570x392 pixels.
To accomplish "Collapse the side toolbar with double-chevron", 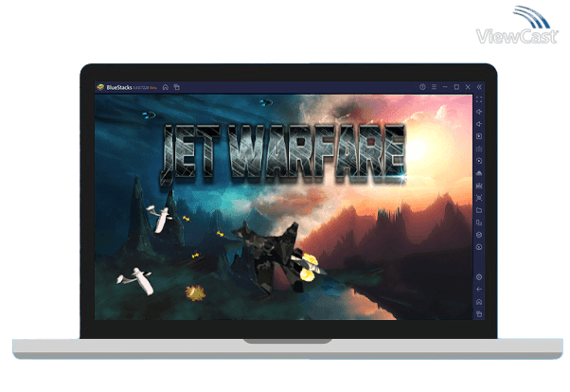I will (479, 87).
